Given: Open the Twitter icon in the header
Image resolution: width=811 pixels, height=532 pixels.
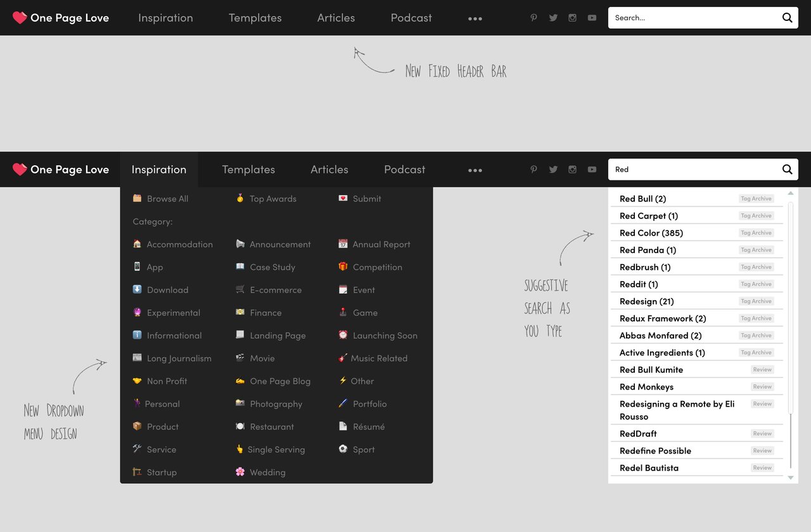Looking at the screenshot, I should click(553, 18).
